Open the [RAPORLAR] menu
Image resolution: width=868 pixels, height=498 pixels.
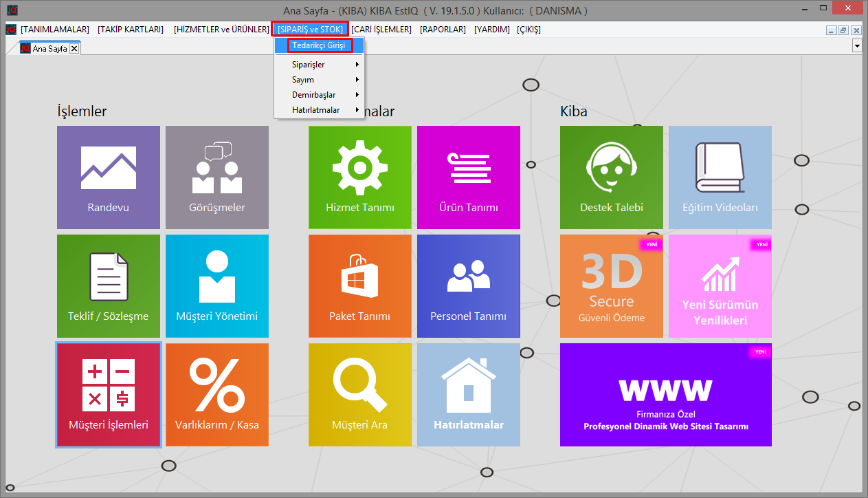(443, 30)
